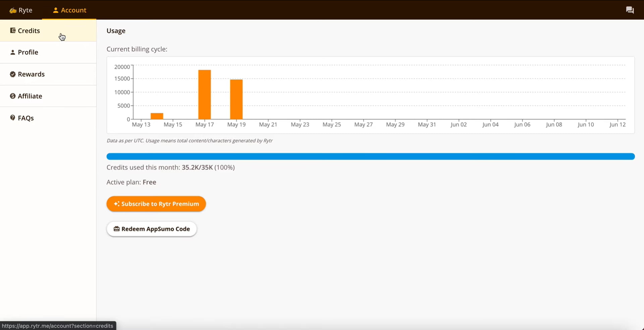Click the 20000 value on chart y-axis

pyautogui.click(x=122, y=67)
